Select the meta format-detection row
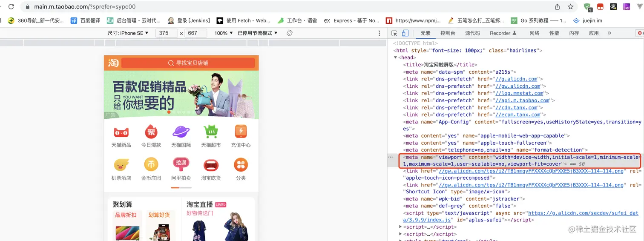 point(495,150)
